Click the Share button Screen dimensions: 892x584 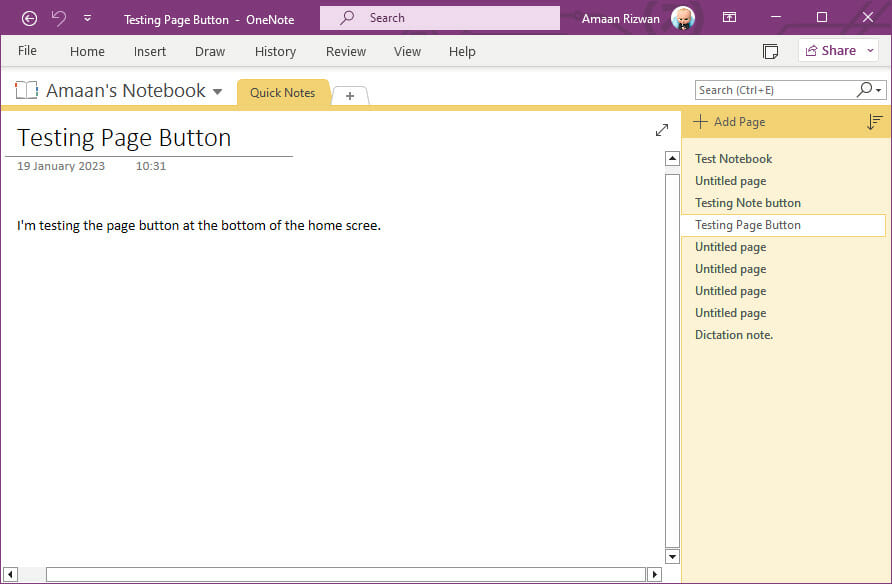831,51
